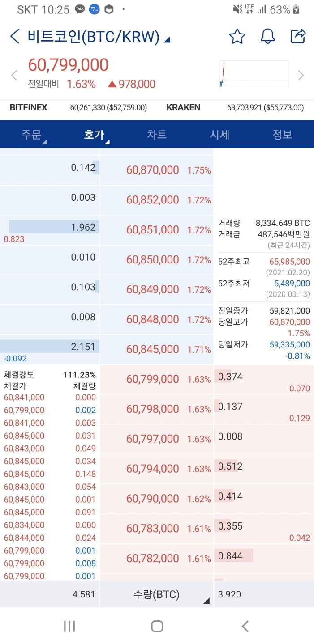Add coin to favorites with star icon
Image resolution: width=314 pixels, height=644 pixels.
(237, 36)
